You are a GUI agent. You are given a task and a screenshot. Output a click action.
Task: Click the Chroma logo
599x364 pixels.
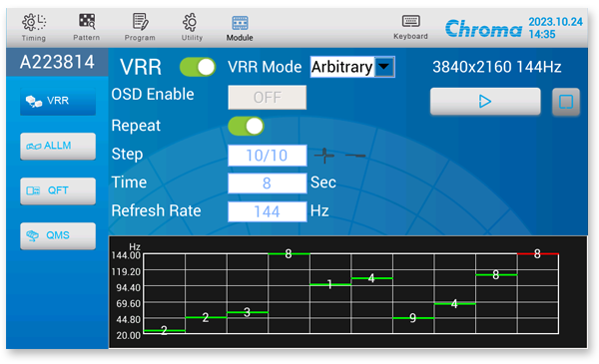[483, 28]
